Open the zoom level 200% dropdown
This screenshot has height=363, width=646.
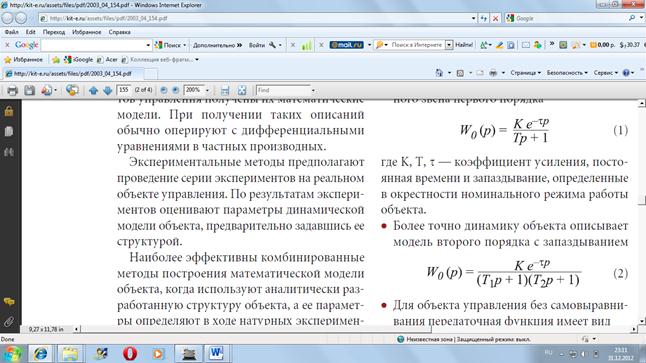(207, 90)
